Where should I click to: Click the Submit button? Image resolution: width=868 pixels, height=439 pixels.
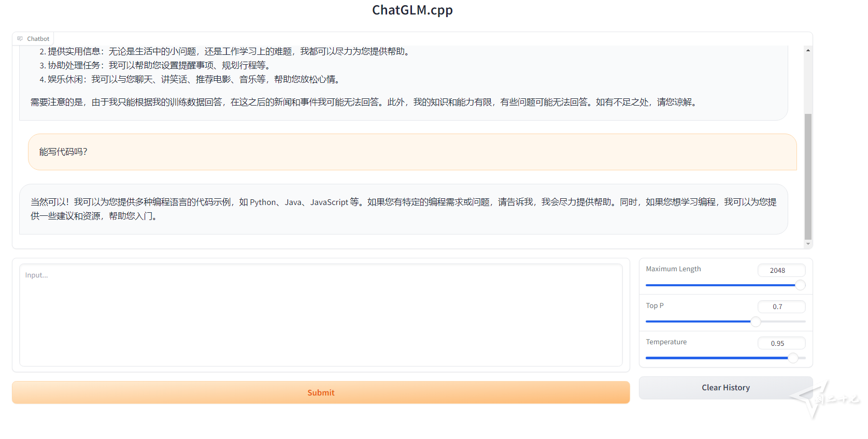pos(321,392)
